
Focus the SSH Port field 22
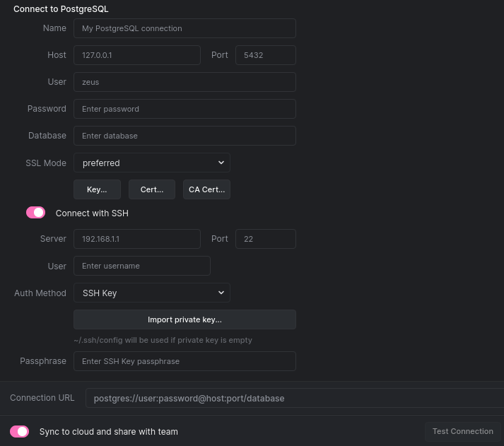pyautogui.click(x=266, y=239)
